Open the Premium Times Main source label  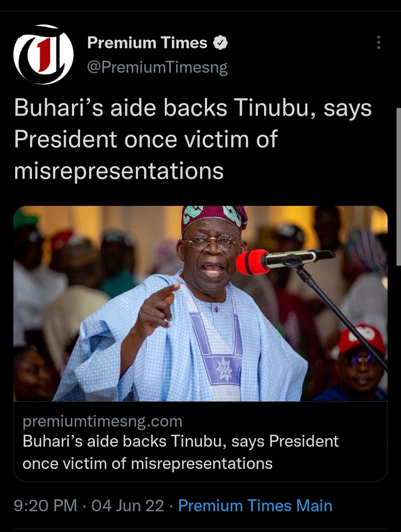255,505
